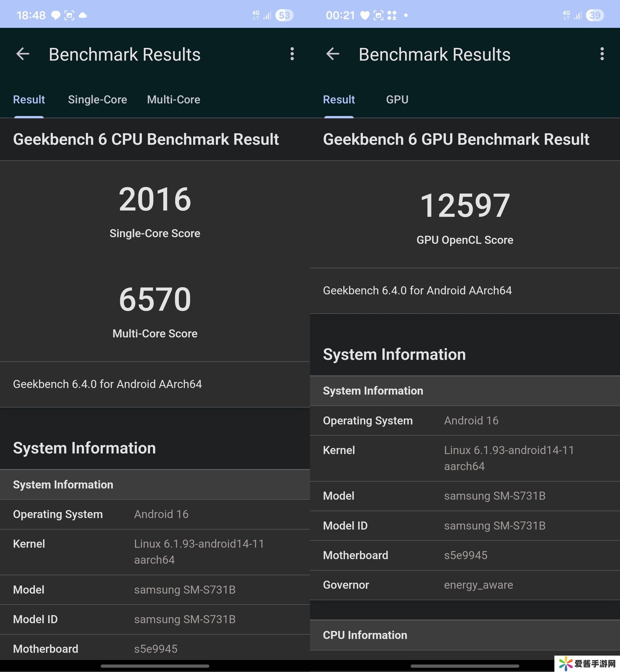Open three-dot overflow menu on GPU results
620x672 pixels.
coord(602,54)
